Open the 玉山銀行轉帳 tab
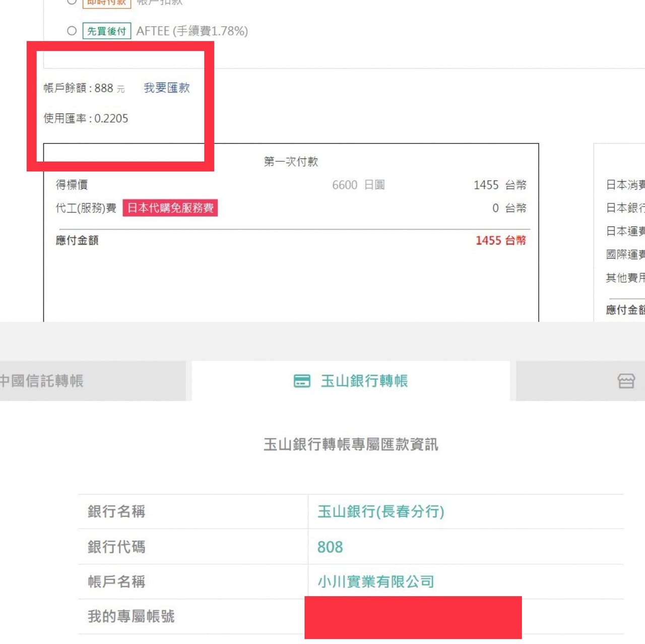 [x=351, y=381]
